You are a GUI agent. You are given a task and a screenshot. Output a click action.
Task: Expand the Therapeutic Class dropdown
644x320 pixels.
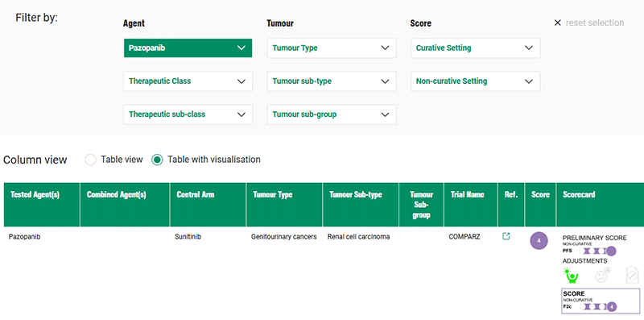[188, 81]
